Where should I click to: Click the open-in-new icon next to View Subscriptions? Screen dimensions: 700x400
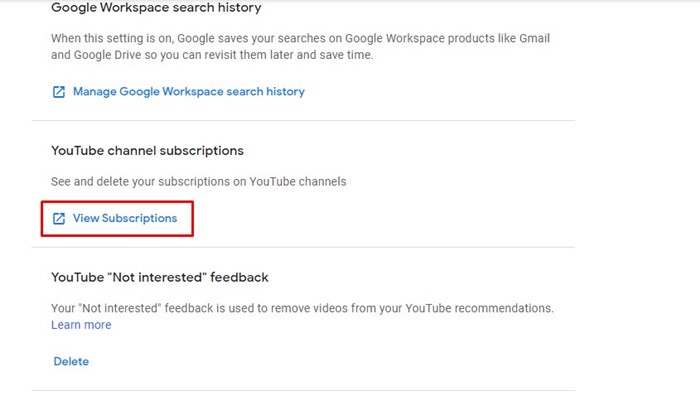(x=58, y=218)
